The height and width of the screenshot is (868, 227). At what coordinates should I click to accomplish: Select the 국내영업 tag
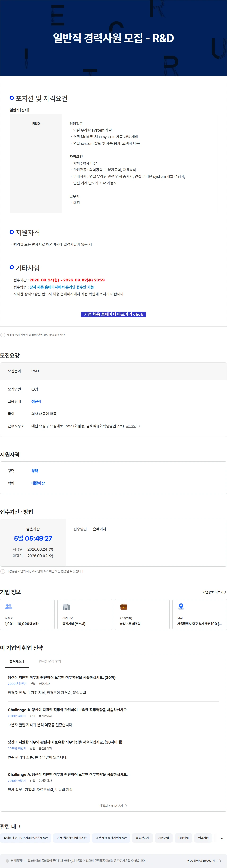pyautogui.click(x=183, y=838)
